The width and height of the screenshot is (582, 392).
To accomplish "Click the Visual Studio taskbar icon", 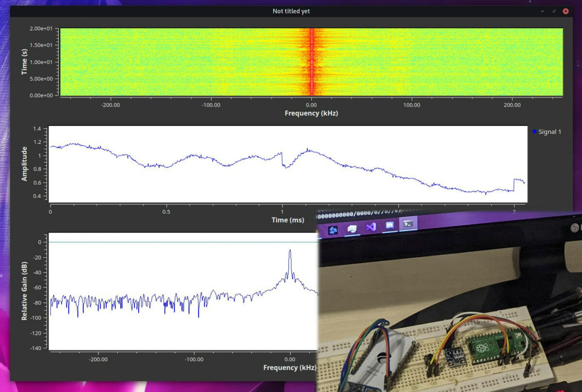I will coord(371,226).
